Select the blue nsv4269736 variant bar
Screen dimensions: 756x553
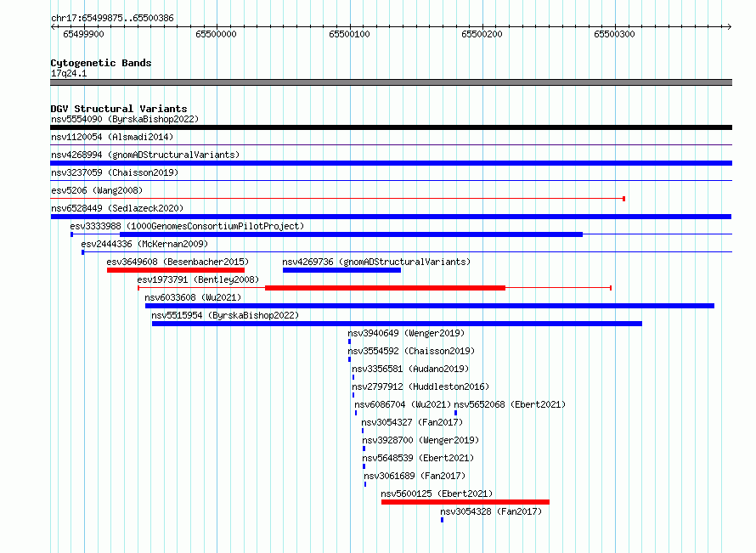coord(341,270)
